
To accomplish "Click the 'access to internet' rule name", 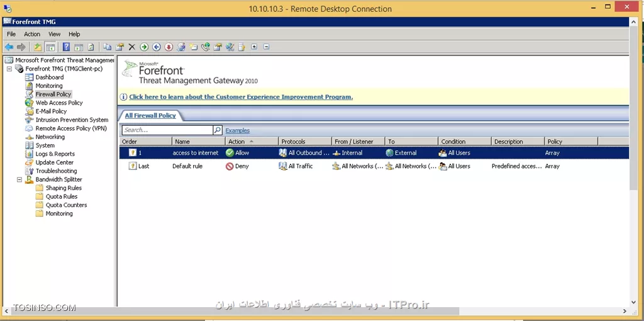I will point(196,153).
